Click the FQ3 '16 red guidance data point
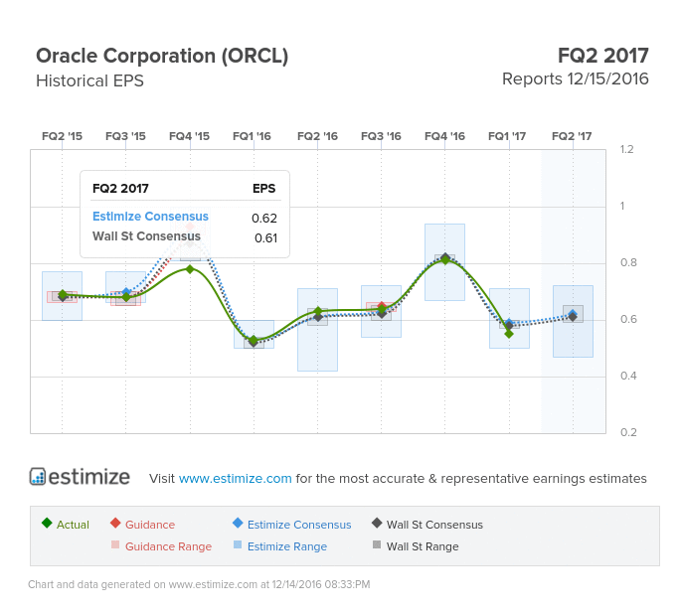681x616 pixels. (x=382, y=306)
